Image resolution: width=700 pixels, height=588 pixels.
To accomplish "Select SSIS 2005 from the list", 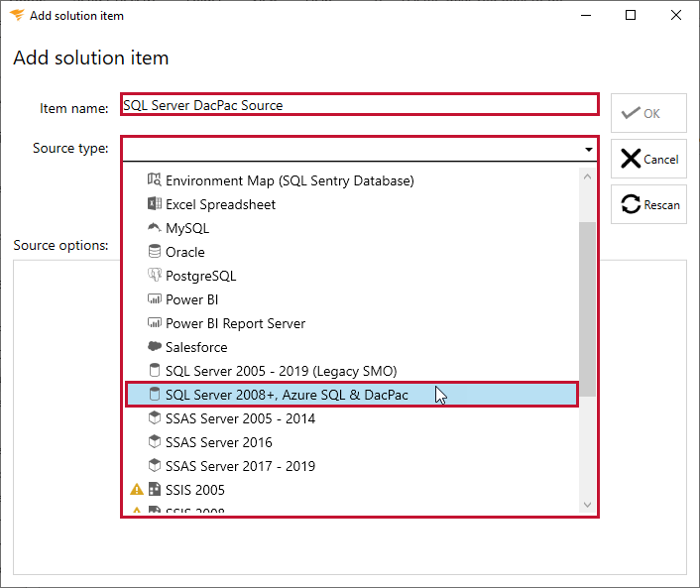I will [x=352, y=490].
